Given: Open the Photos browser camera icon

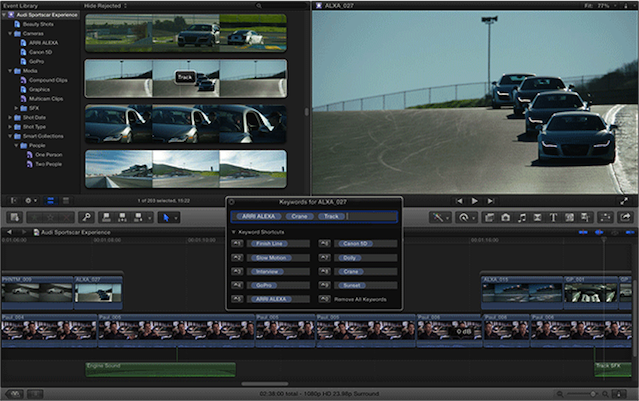Looking at the screenshot, I should pos(505,217).
